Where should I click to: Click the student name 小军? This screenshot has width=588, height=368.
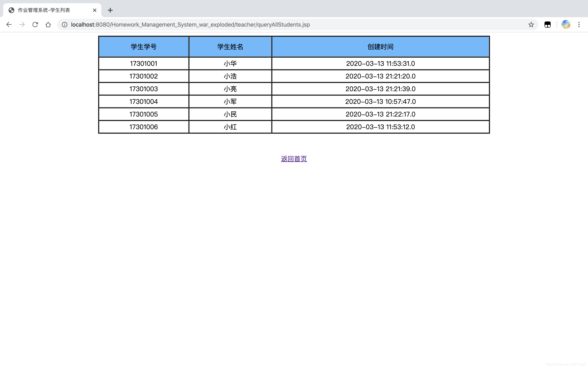tap(230, 101)
